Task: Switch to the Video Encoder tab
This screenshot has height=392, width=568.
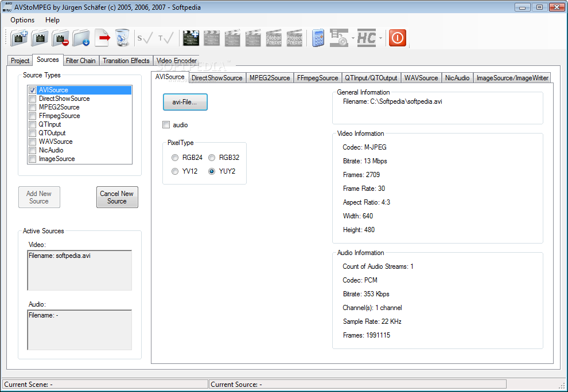Action: [x=176, y=60]
